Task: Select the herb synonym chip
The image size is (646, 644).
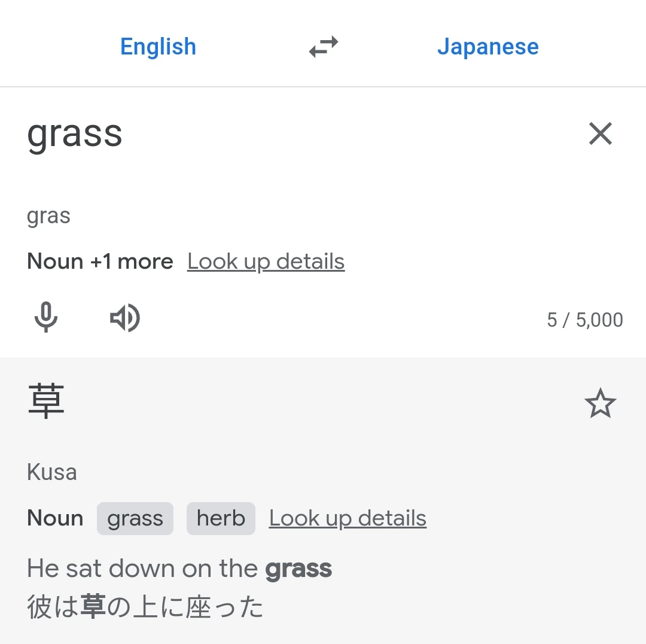Action: pos(221,518)
